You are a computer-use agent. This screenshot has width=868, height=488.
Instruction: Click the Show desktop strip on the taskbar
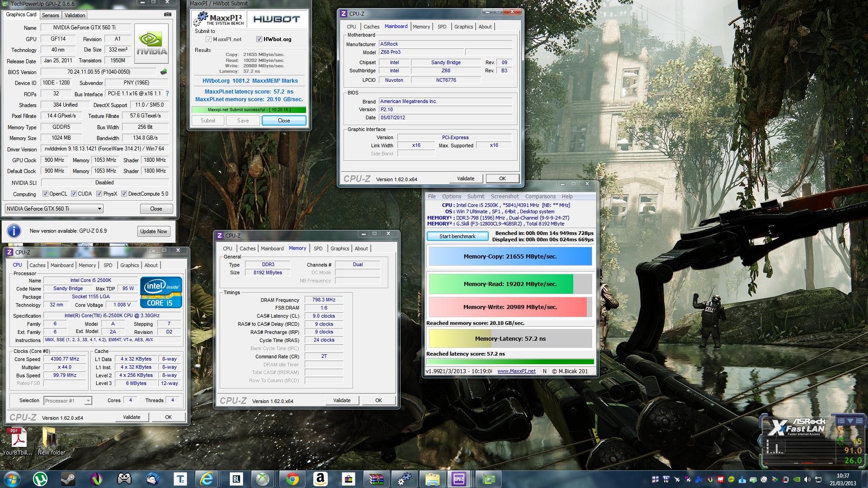pyautogui.click(x=864, y=479)
